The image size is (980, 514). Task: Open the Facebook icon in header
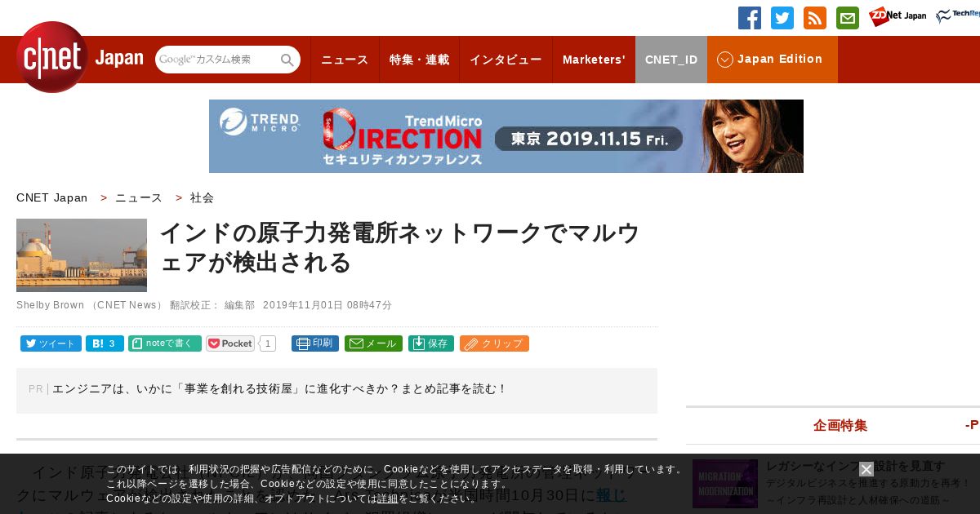point(750,18)
